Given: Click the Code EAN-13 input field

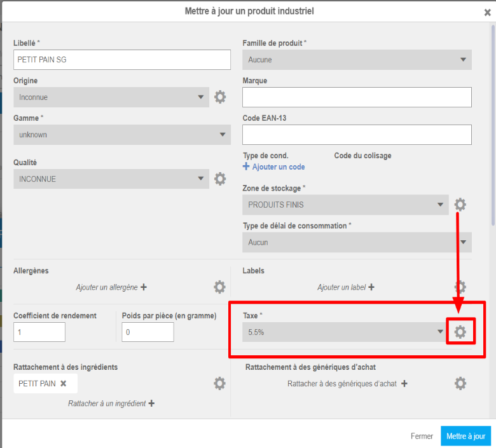Looking at the screenshot, I should [x=357, y=135].
